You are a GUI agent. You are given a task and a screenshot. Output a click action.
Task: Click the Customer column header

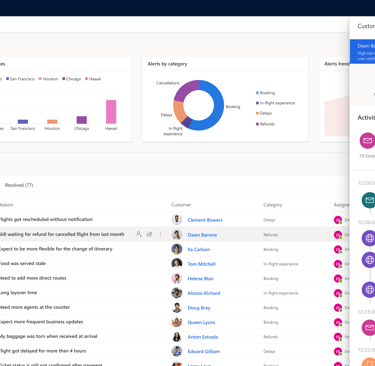(181, 205)
